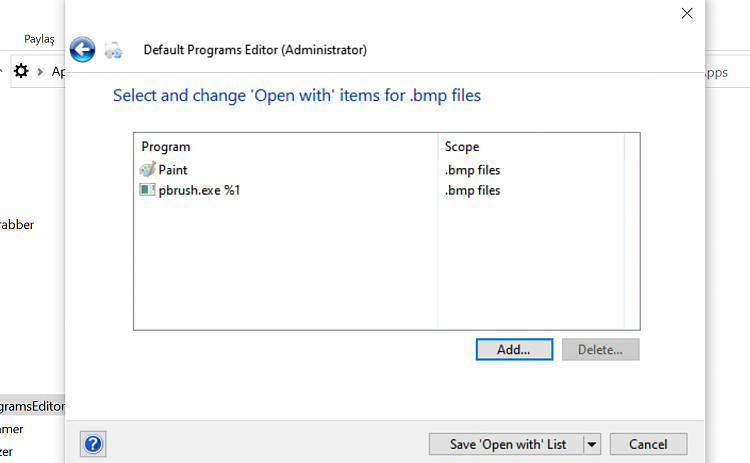Click the .bmp files scope for Paint
Image resolution: width=750 pixels, height=463 pixels.
472,170
